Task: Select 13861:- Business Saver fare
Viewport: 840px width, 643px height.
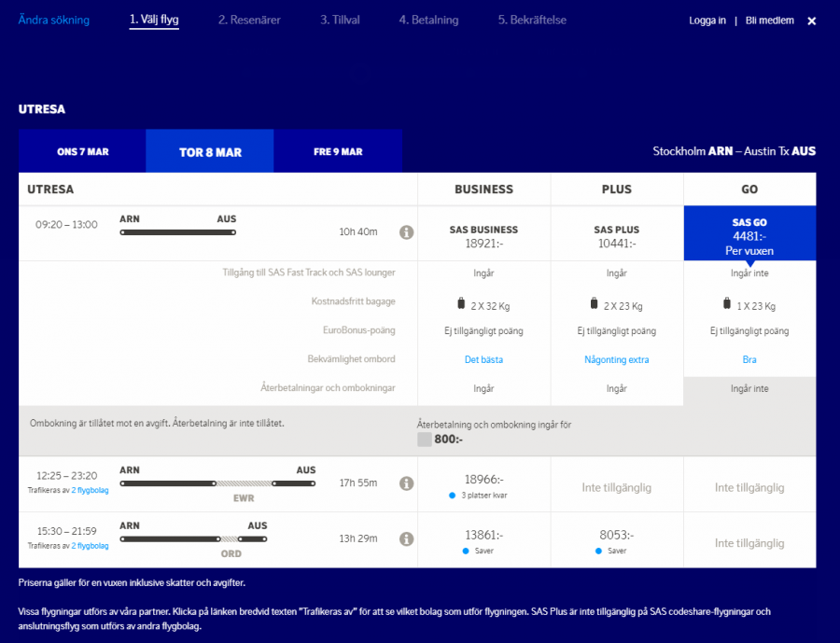Action: click(x=483, y=539)
